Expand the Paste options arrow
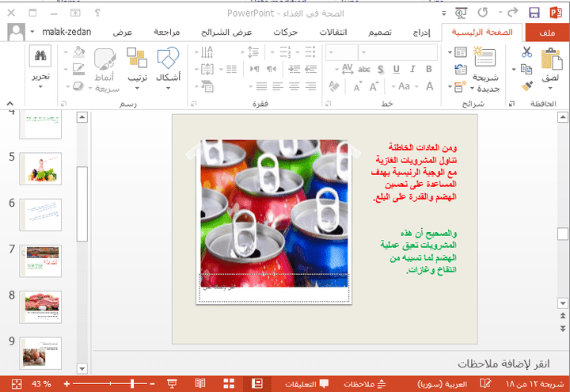This screenshot has width=570, height=392. tap(549, 89)
